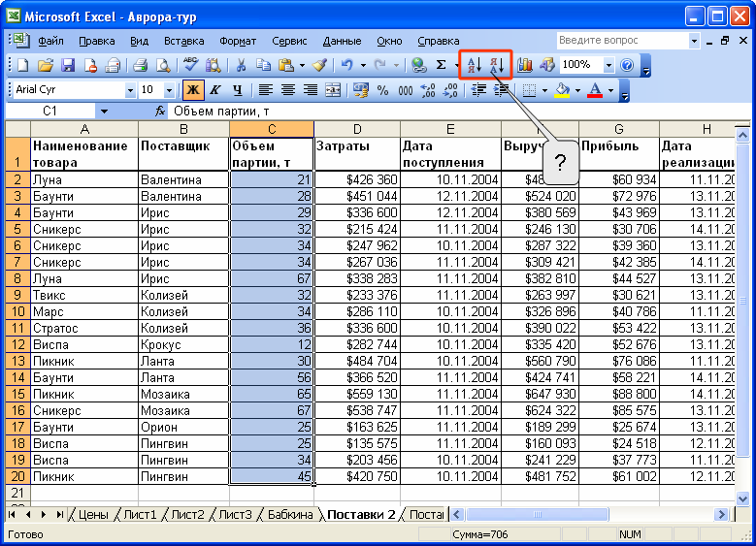The height and width of the screenshot is (546, 756).
Task: Apply red font color A
Action: 596,89
